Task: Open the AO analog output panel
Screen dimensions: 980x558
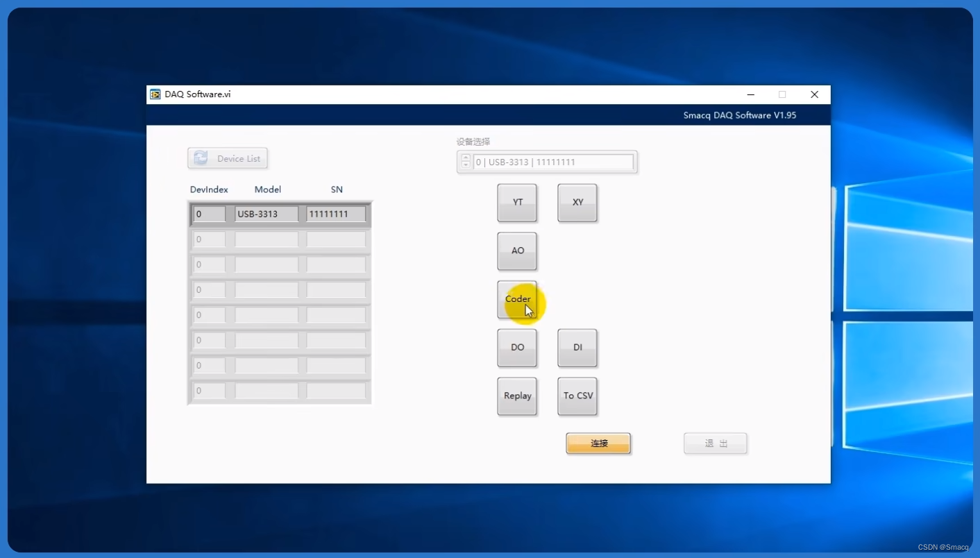Action: pyautogui.click(x=517, y=251)
